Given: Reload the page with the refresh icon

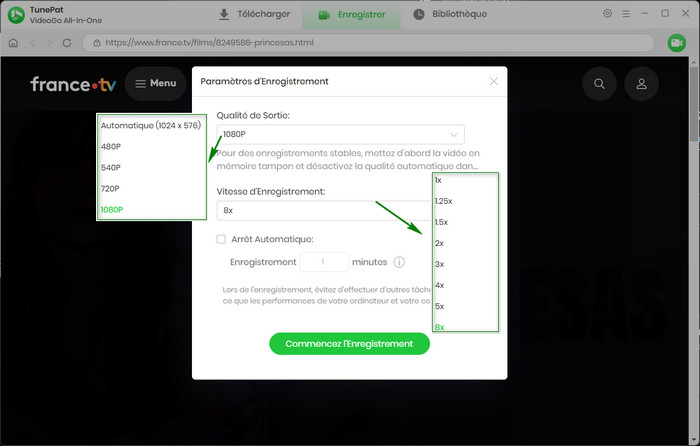Looking at the screenshot, I should [67, 43].
